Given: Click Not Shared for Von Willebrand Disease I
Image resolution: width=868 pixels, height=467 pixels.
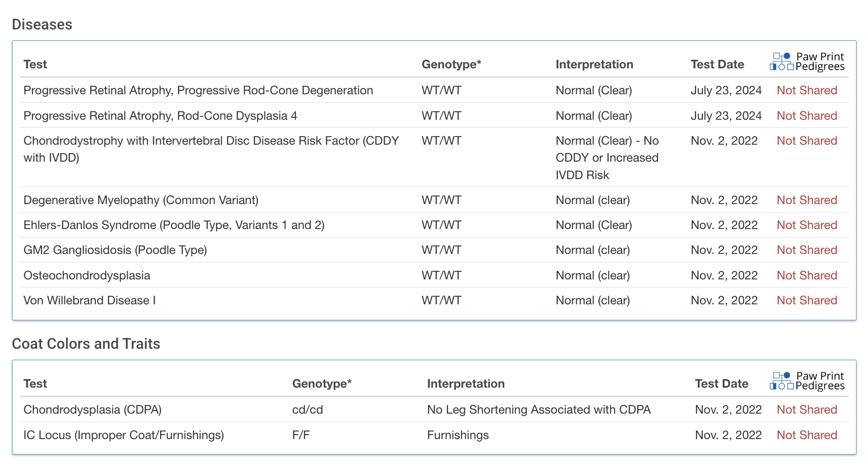Looking at the screenshot, I should click(807, 300).
